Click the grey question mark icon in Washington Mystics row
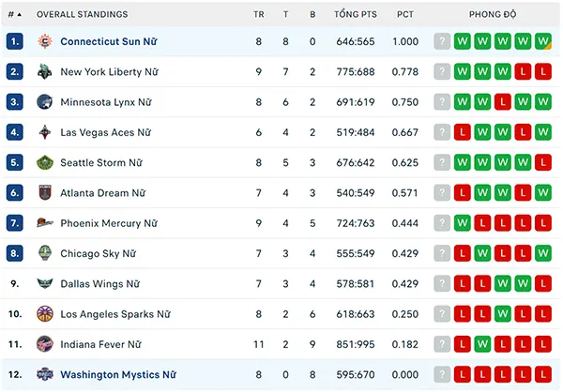Screen dimensions: 563x392 pos(442,374)
